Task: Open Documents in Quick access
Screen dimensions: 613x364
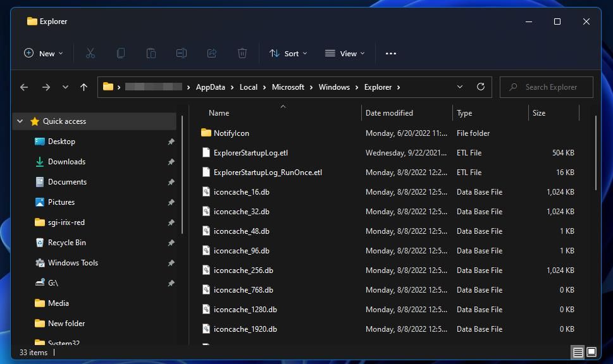Action: (x=67, y=182)
